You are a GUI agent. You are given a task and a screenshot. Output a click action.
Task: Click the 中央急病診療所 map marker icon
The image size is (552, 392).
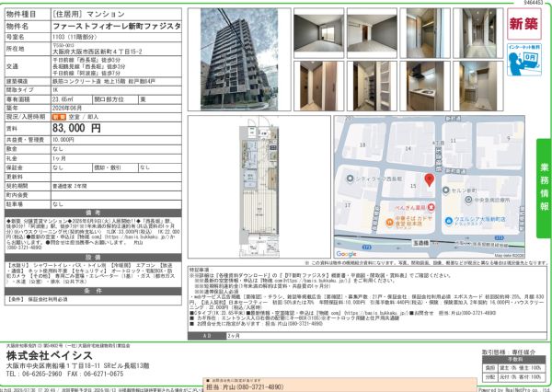click(468, 200)
